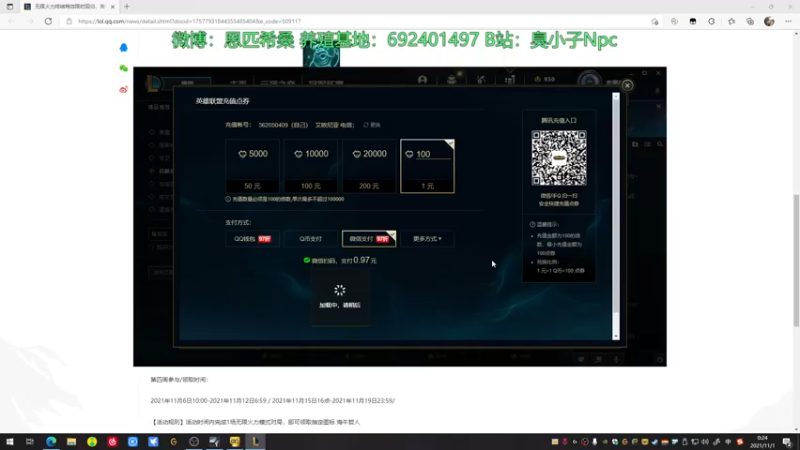
Task: Reload the page with the refresh icon
Action: 48,21
